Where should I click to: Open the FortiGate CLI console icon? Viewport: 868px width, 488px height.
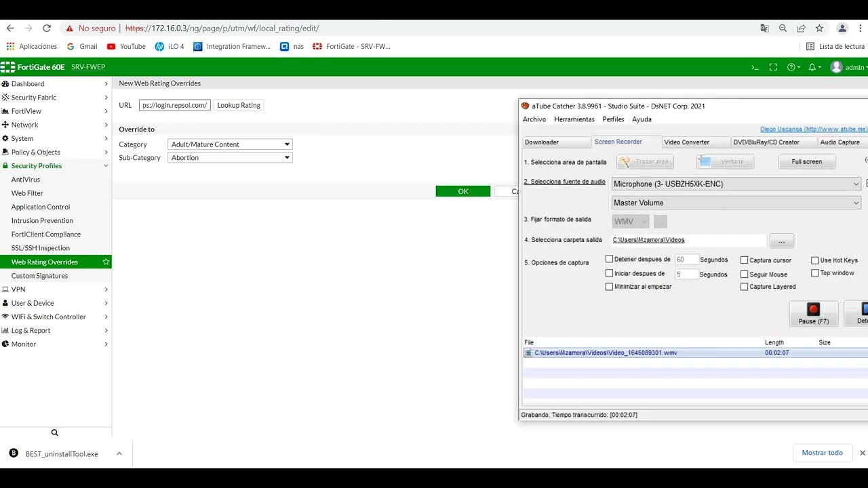[x=755, y=67]
